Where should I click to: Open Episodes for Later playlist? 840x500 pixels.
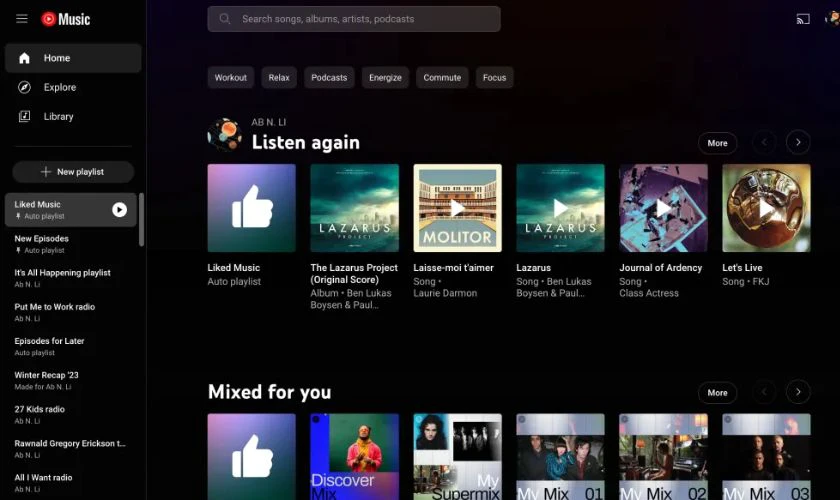(71, 346)
